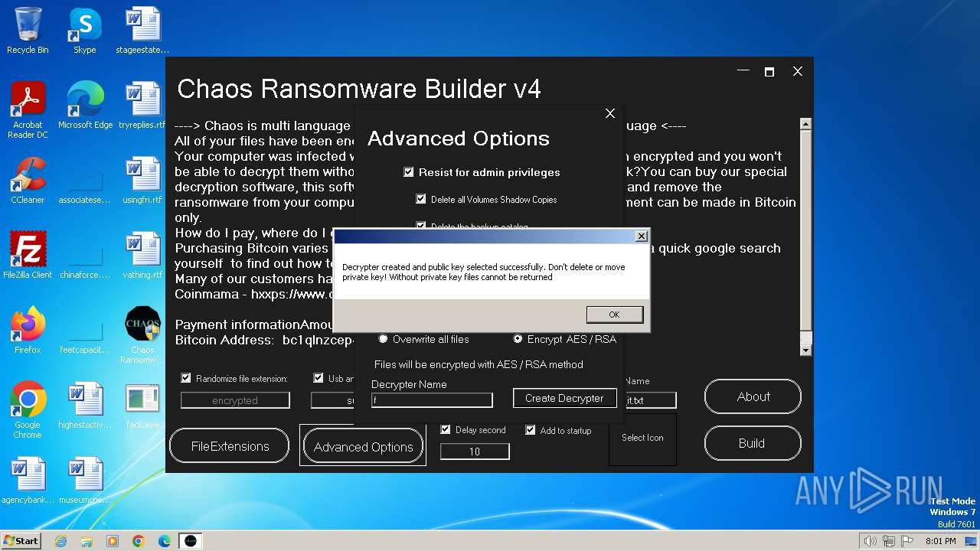The height and width of the screenshot is (551, 980).
Task: Click ransom note scrollbar up arrow
Action: click(x=805, y=124)
